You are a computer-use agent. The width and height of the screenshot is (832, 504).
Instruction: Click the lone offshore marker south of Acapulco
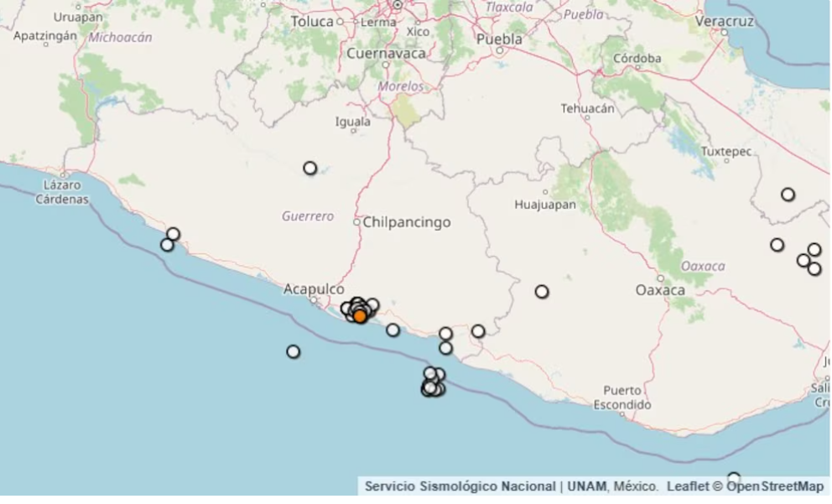click(293, 351)
